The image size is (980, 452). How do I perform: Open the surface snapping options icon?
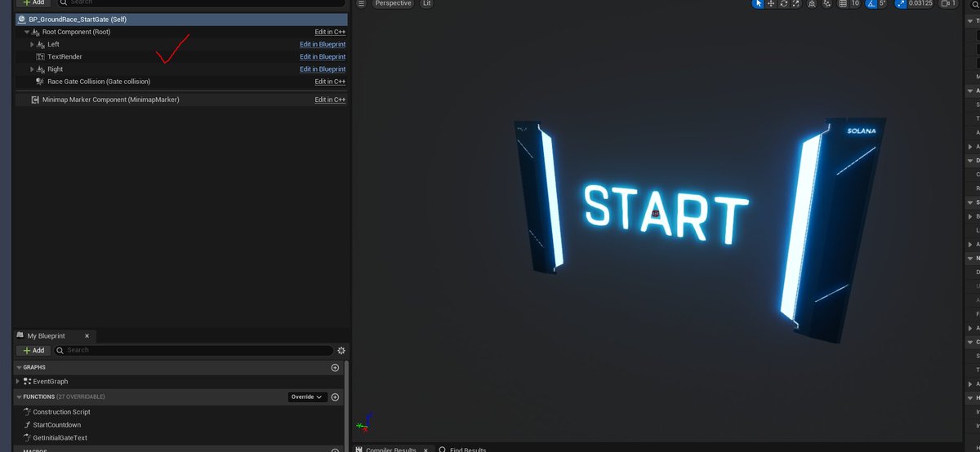pos(827,3)
